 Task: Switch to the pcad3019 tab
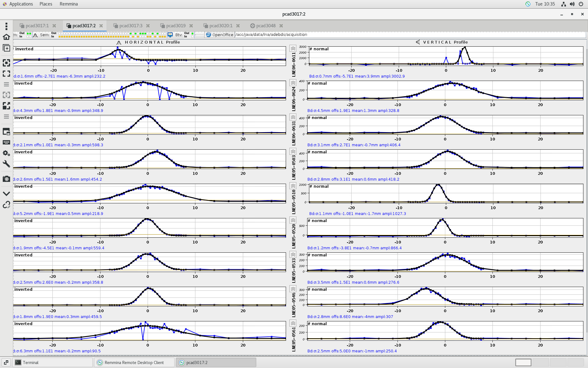click(x=176, y=26)
